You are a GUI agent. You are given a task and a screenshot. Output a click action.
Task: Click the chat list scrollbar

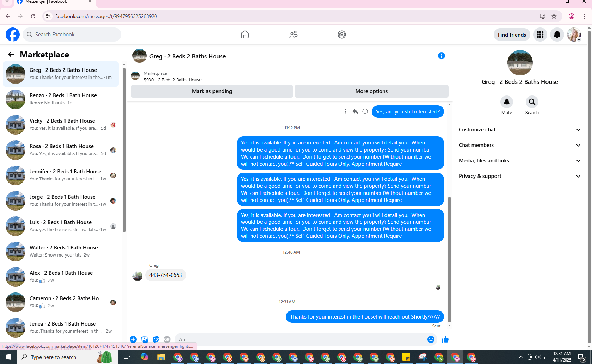[x=124, y=150]
